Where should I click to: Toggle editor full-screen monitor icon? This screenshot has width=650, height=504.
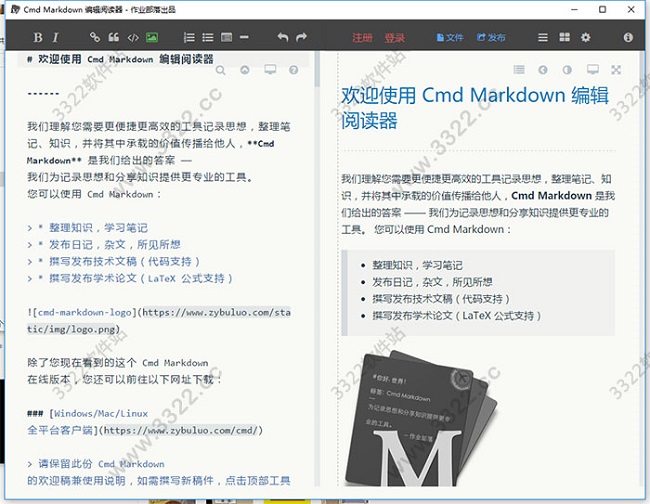tap(270, 70)
